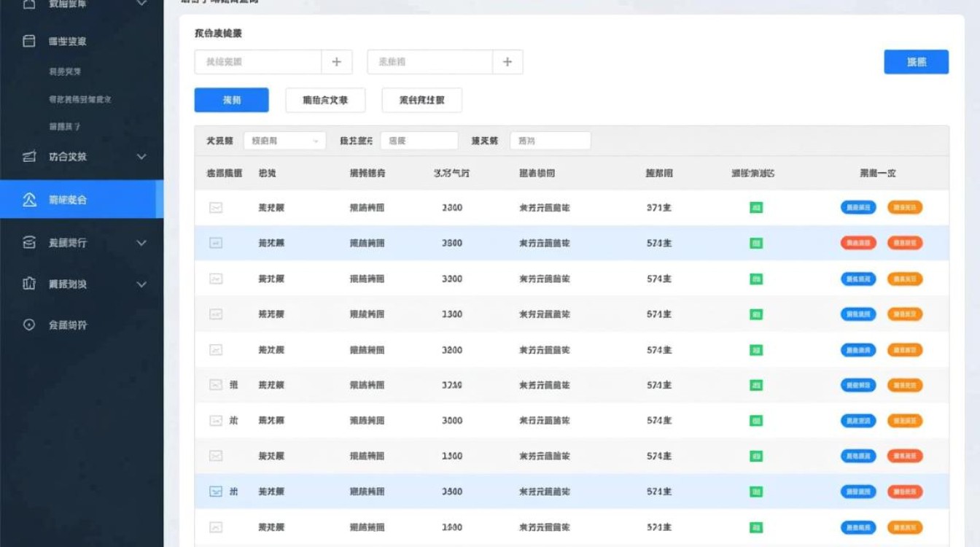Click the highlighted active sidebar item's icon
This screenshot has width=980, height=547.
[29, 200]
